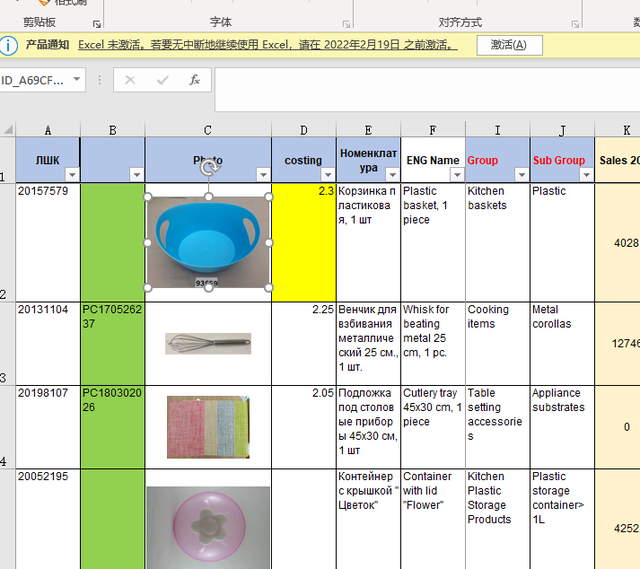Select column J header
The image size is (640, 569).
pos(562,130)
